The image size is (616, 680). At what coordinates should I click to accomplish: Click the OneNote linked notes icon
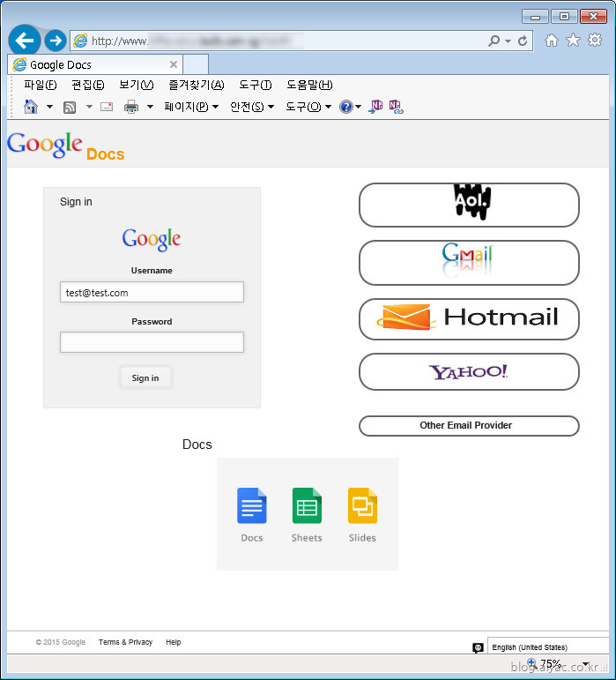tap(396, 107)
